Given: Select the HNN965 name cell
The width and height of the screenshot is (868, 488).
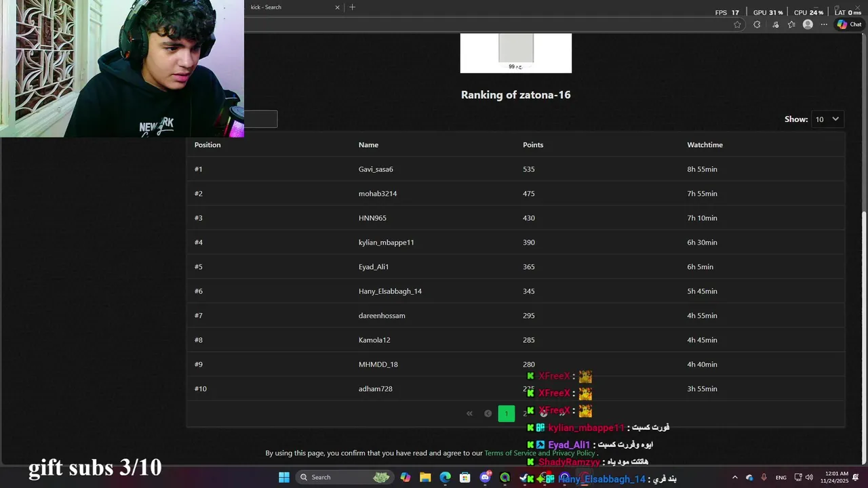Looking at the screenshot, I should [x=372, y=218].
